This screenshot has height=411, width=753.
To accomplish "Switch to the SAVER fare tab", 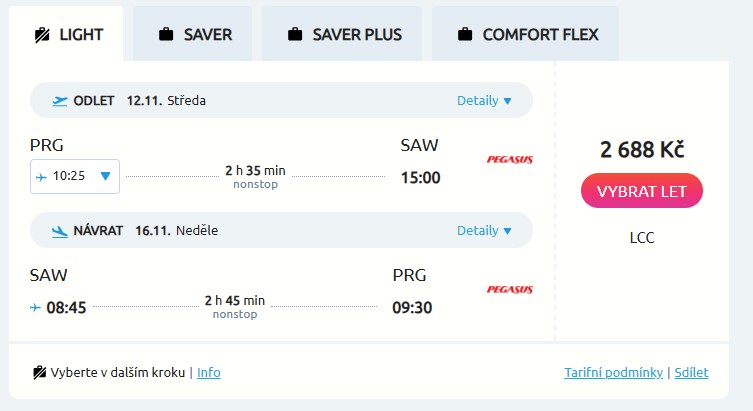I will pyautogui.click(x=196, y=34).
